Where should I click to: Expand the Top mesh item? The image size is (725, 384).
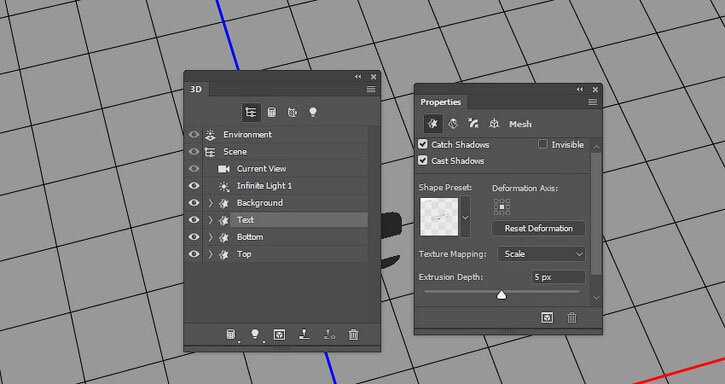pyautogui.click(x=211, y=254)
